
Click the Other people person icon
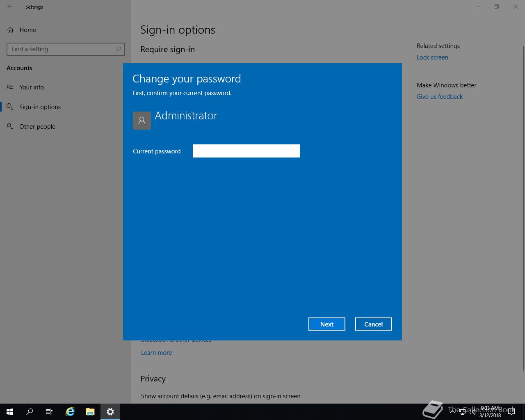tap(10, 126)
